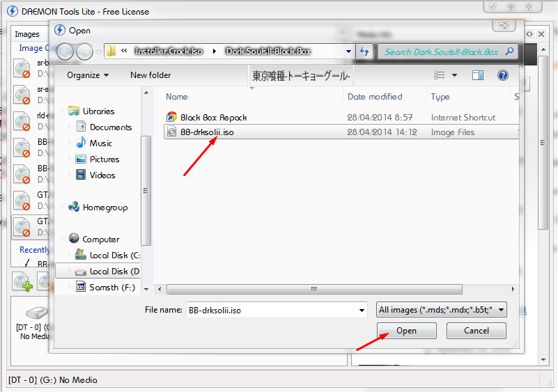
Task: Click the Forward navigation arrow
Action: pyautogui.click(x=85, y=52)
